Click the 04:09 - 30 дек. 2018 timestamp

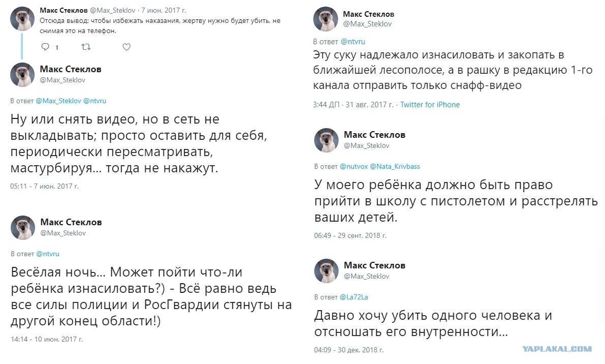[x=349, y=350]
